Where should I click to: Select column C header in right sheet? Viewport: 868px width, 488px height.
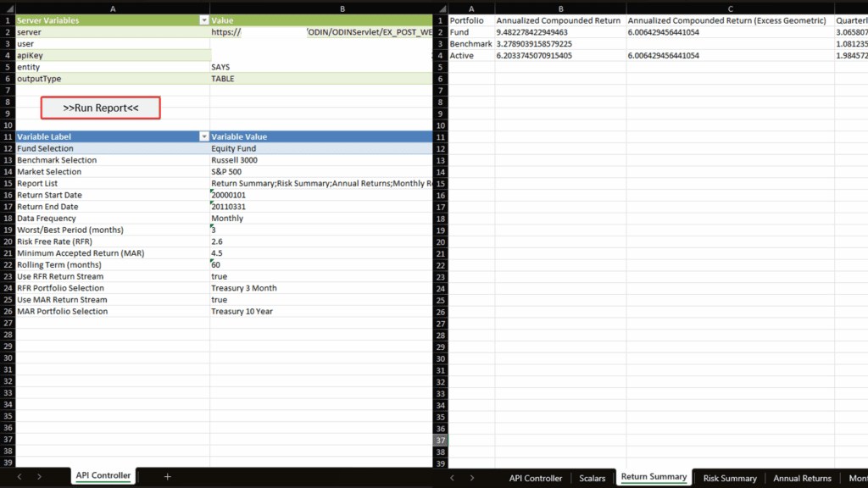pos(730,8)
